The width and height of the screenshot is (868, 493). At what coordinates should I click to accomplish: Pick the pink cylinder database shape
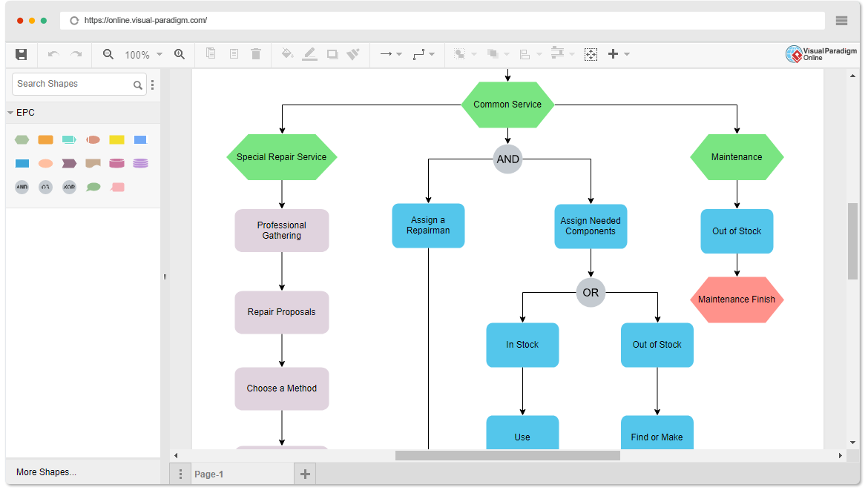click(x=116, y=163)
